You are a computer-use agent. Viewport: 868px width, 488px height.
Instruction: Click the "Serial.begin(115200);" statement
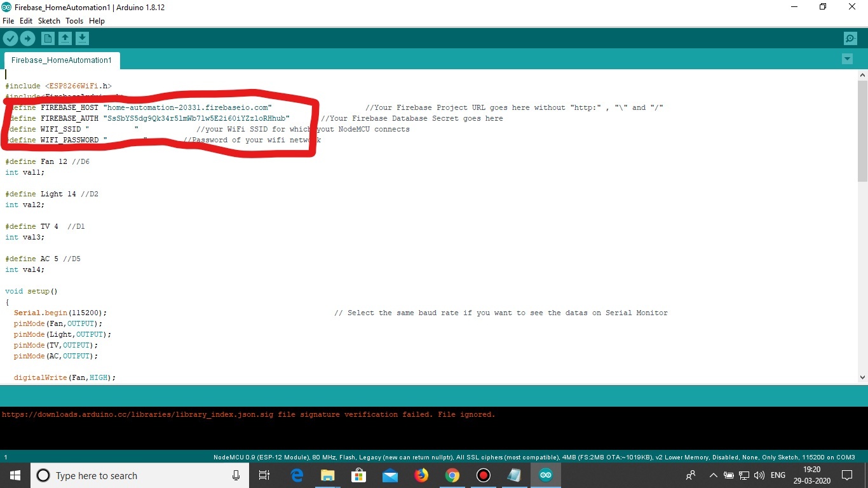pos(60,313)
